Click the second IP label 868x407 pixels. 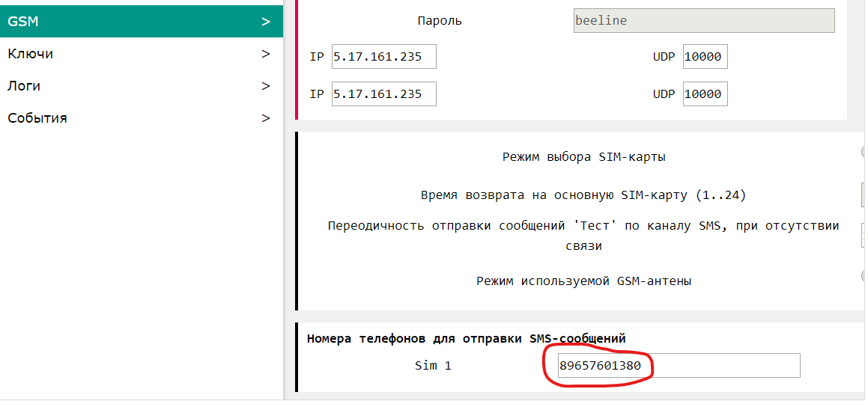click(x=317, y=94)
